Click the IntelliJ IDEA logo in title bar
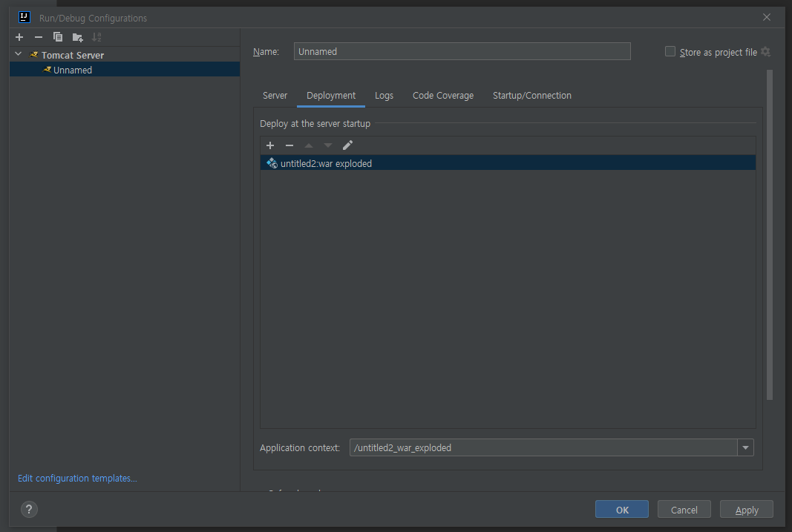The width and height of the screenshot is (792, 532). pos(24,17)
